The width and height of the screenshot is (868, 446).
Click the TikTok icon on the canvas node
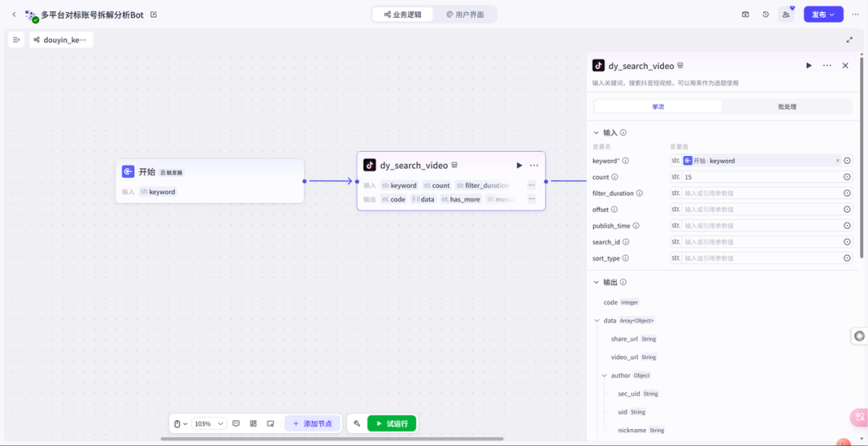tap(369, 165)
